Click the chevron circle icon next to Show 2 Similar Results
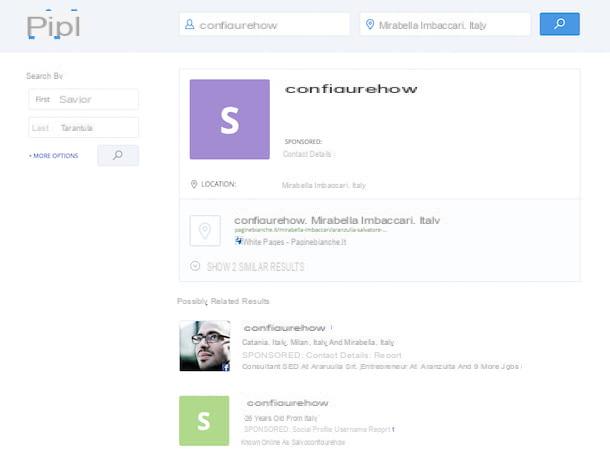The height and width of the screenshot is (457, 610). [195, 266]
